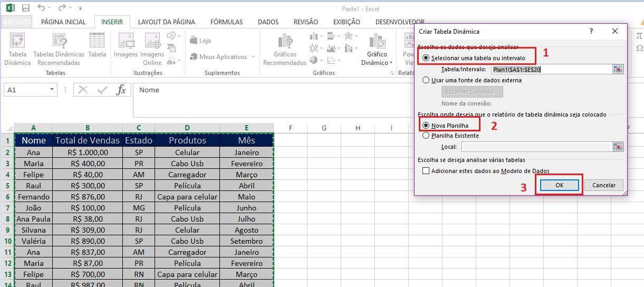Confirm the dialog with OK
Image resolution: width=644 pixels, height=287 pixels.
pyautogui.click(x=559, y=185)
